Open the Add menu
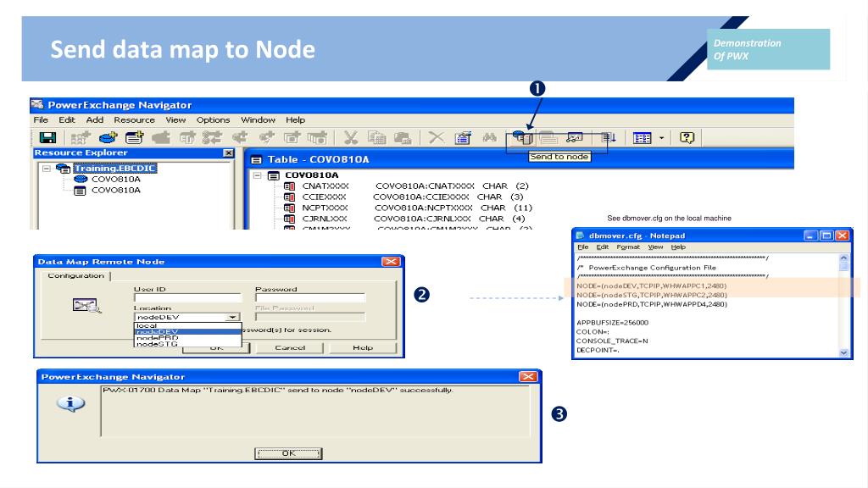This screenshot has height=488, width=868. tap(95, 120)
